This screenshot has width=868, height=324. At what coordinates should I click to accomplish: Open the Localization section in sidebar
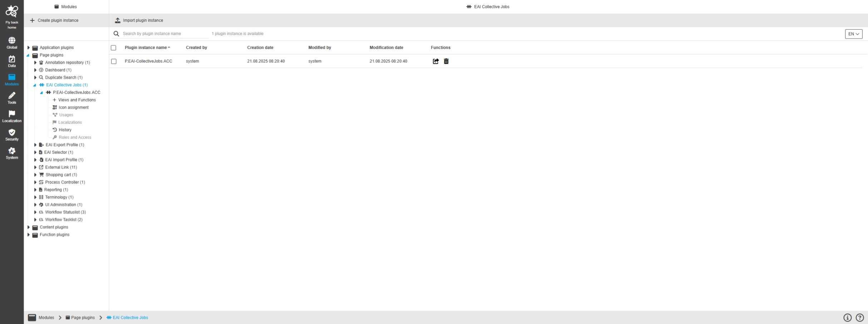click(12, 116)
